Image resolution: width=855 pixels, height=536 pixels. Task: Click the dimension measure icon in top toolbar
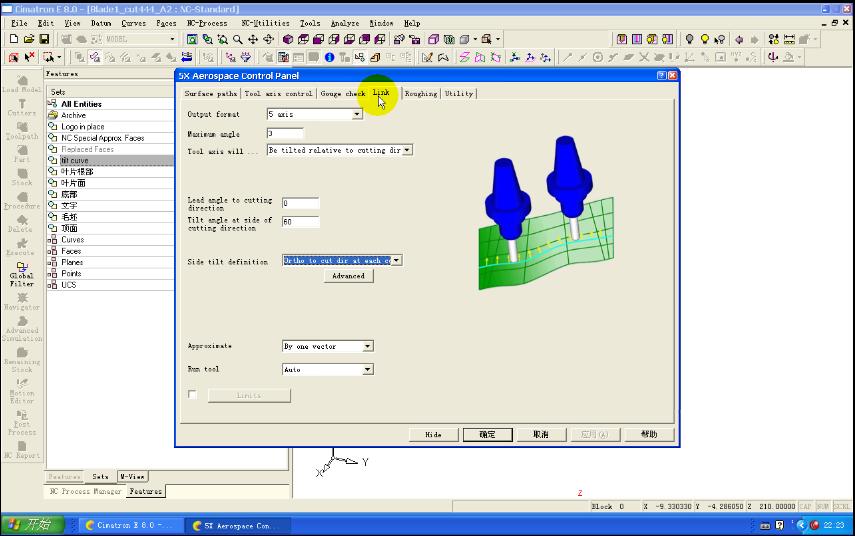789,39
